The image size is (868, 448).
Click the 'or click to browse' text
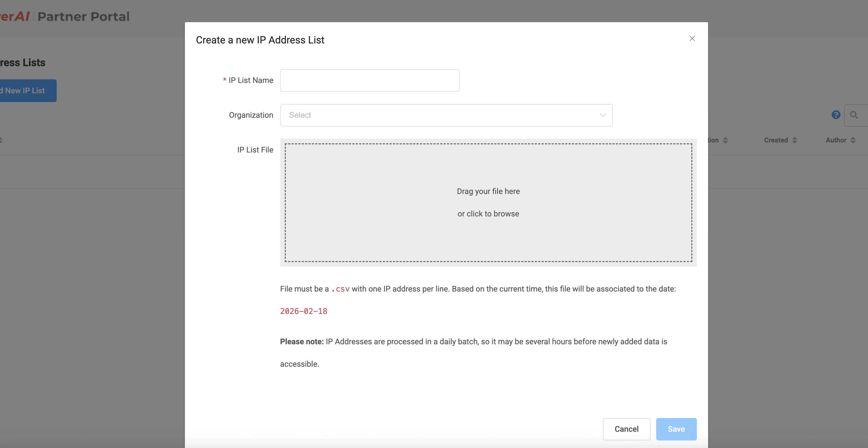pos(488,214)
